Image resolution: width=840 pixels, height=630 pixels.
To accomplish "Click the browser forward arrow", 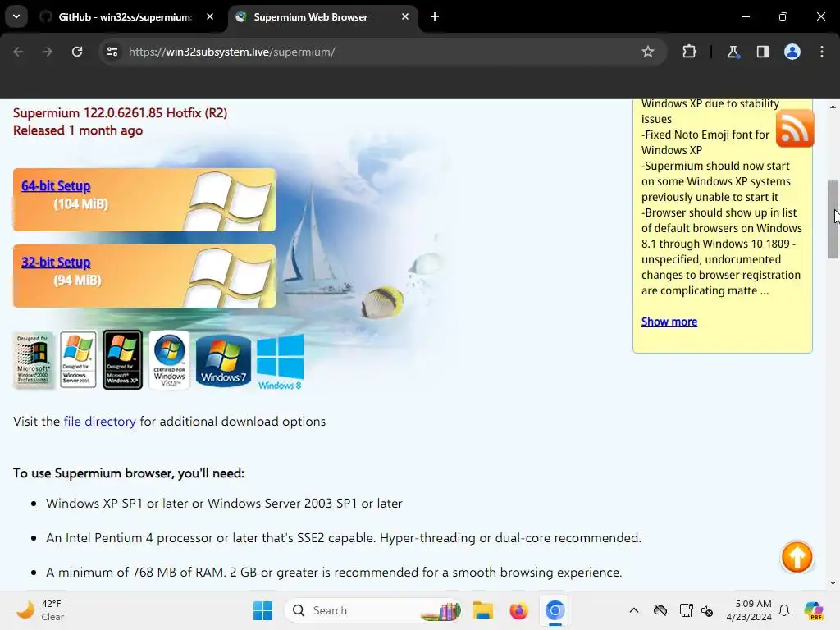I will [48, 52].
